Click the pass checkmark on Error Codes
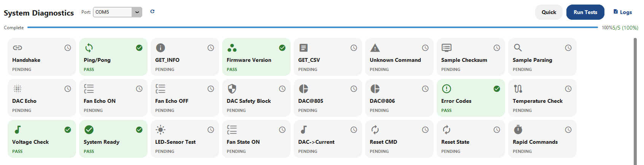 point(497,89)
